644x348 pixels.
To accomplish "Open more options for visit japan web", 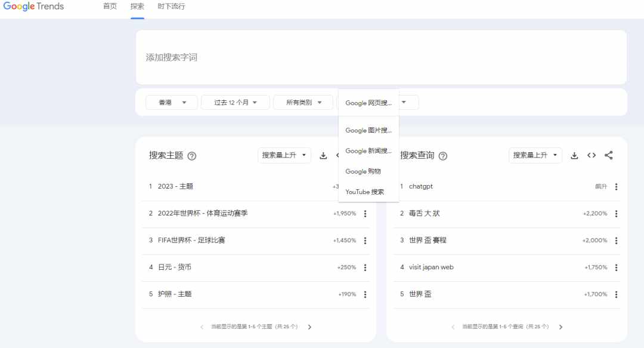I will (616, 267).
